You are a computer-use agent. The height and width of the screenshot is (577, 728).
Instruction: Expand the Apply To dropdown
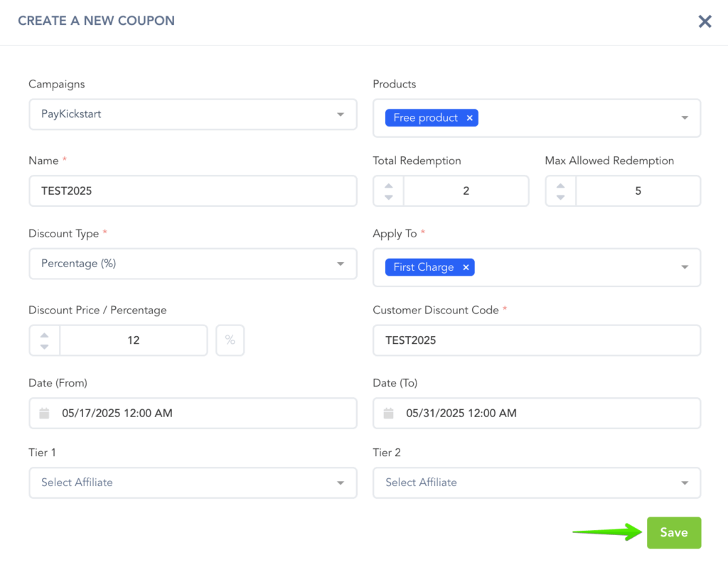684,267
